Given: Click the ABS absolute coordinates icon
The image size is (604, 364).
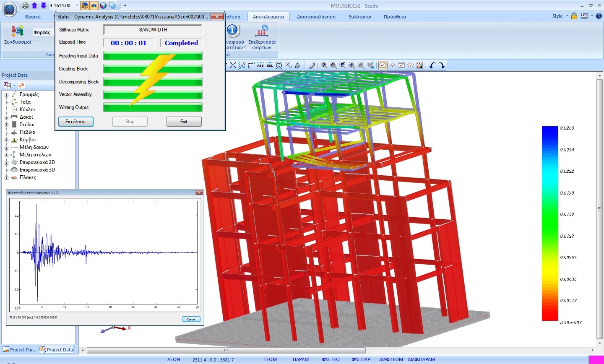Looking at the screenshot, I should tap(260, 65).
